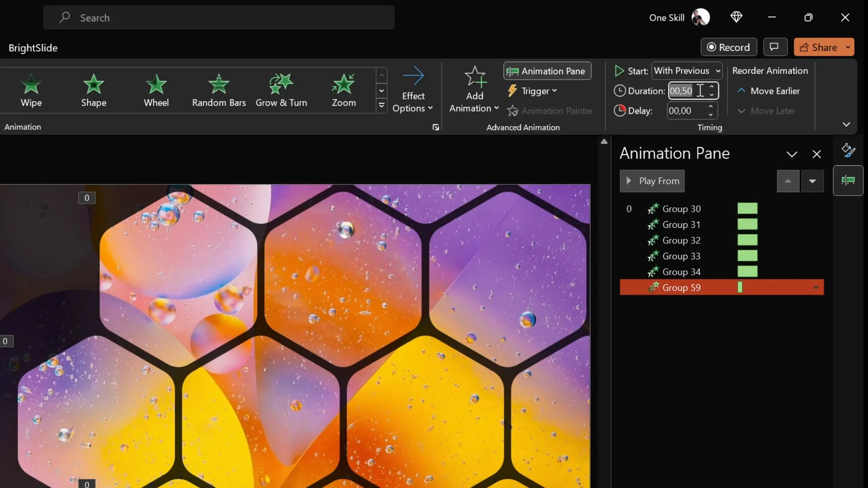This screenshot has height=488, width=868.
Task: Open Animation Pane options chevron
Action: [792, 154]
